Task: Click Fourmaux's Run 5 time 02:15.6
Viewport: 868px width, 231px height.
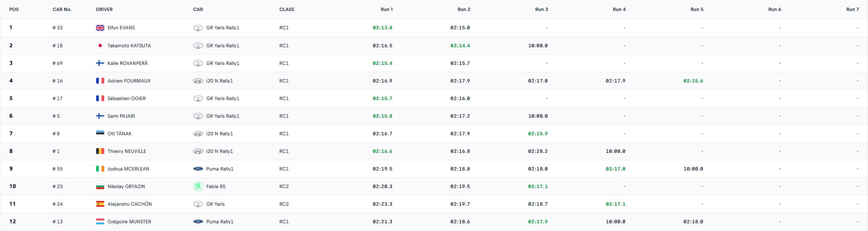Action: [x=693, y=81]
